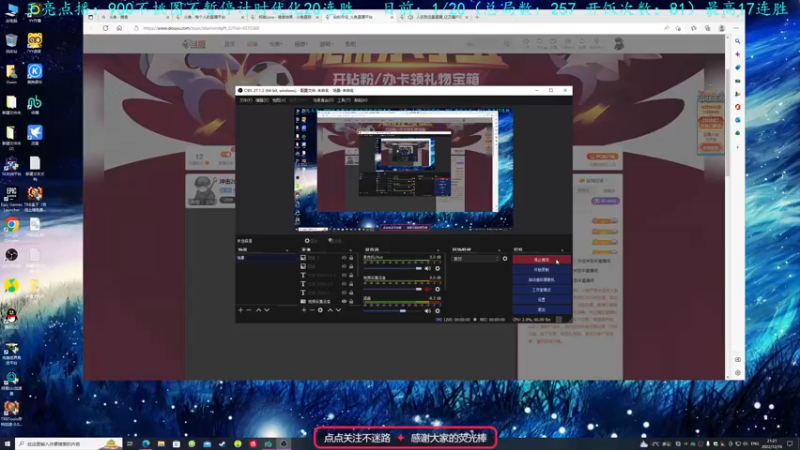Remove the selected scene in OBS

[249, 310]
